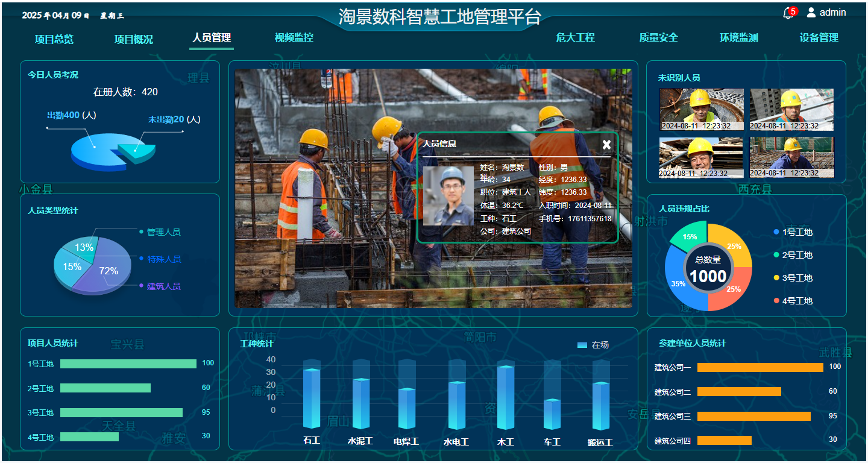The height and width of the screenshot is (463, 868).
Task: Go to the 视频监控 tab
Action: coord(294,37)
